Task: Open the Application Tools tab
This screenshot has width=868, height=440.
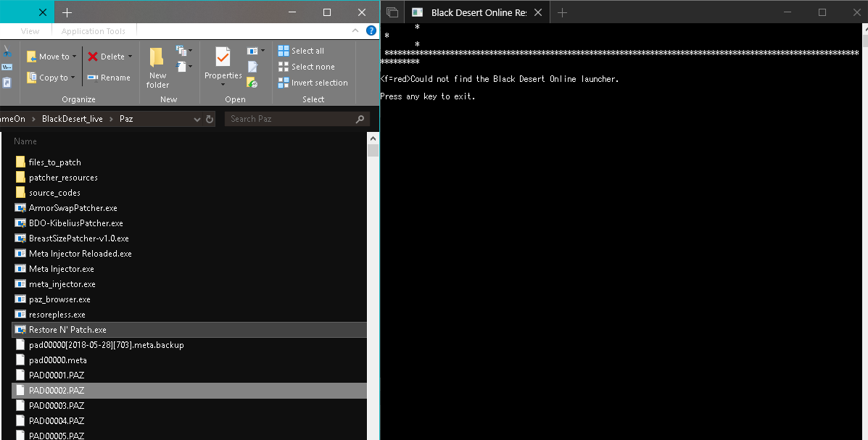Action: (x=93, y=31)
